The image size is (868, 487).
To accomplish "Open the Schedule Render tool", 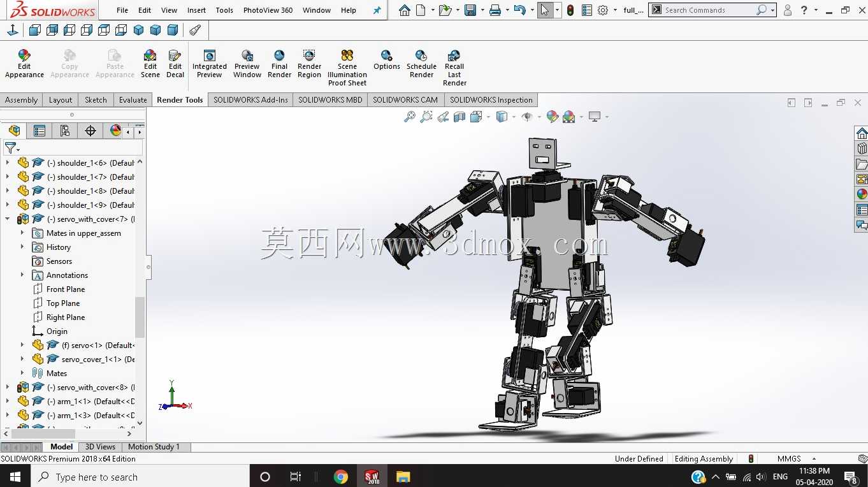I will pyautogui.click(x=421, y=64).
